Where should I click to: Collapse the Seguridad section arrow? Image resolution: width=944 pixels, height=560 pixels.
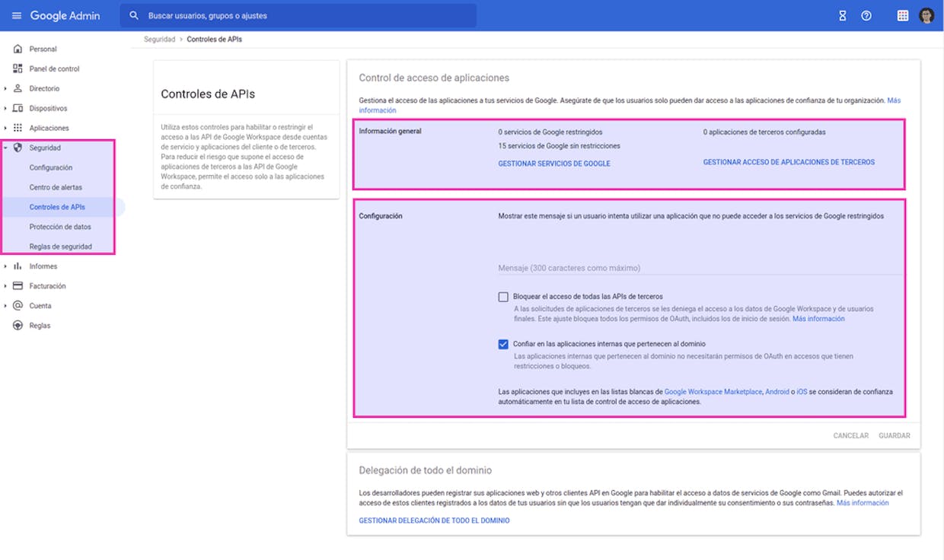(x=5, y=148)
